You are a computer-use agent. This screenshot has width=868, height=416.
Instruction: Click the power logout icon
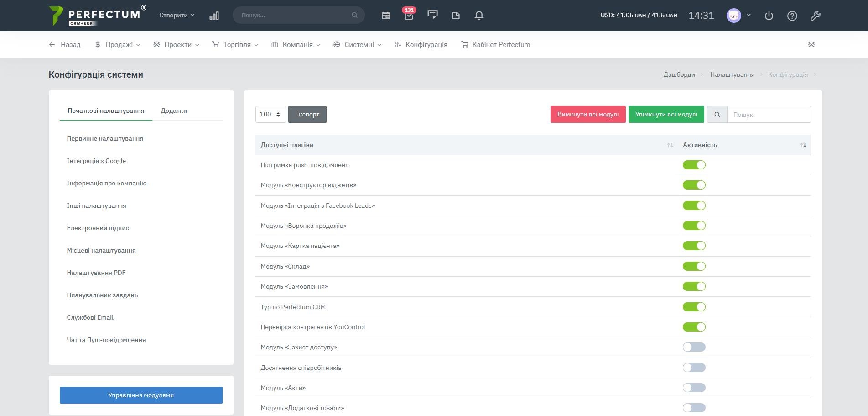pos(769,16)
